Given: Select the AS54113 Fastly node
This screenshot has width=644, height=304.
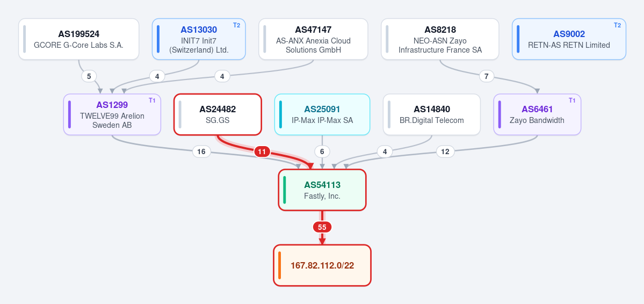Looking at the screenshot, I should (322, 190).
